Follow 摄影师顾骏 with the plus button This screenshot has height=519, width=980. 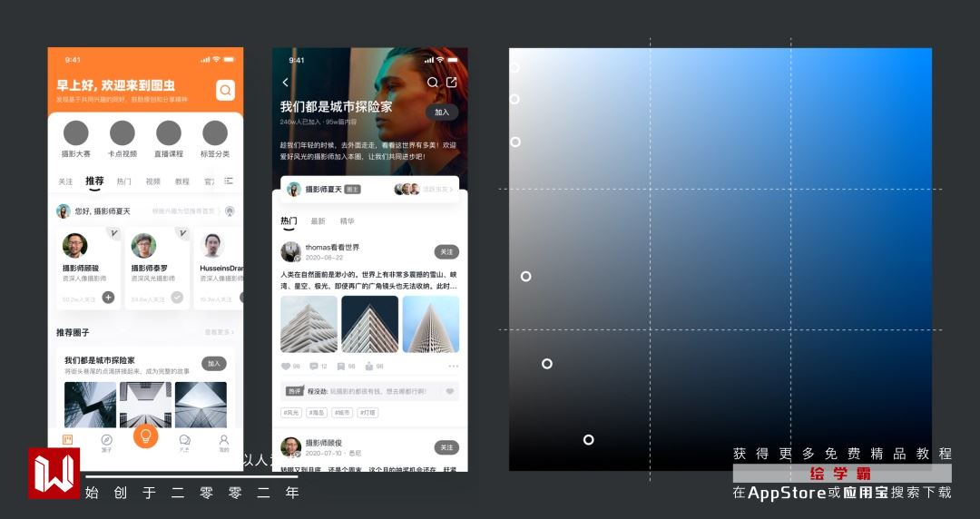click(109, 298)
